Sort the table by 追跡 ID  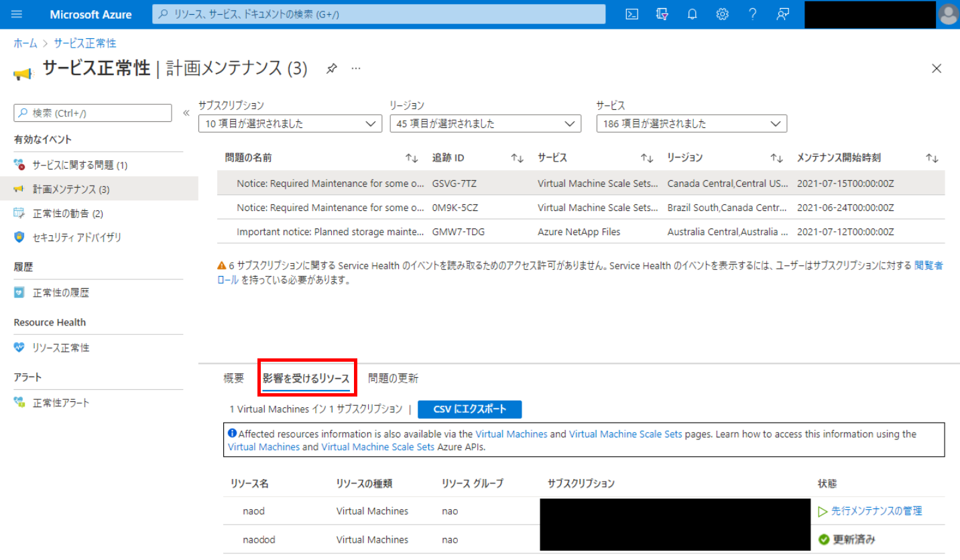pyautogui.click(x=517, y=158)
